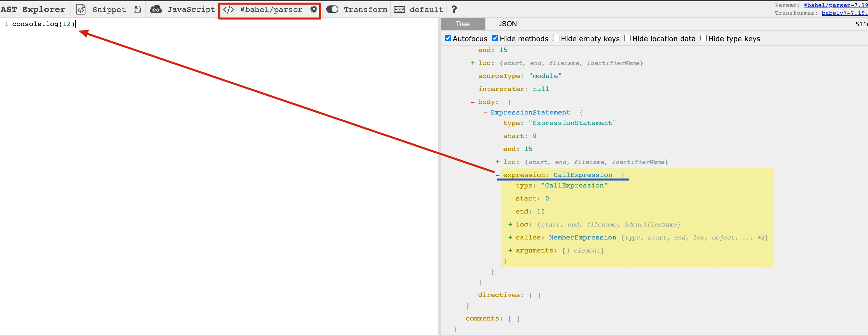Expand loc inside CallExpression
Screen dimensions: 868x336
510,224
